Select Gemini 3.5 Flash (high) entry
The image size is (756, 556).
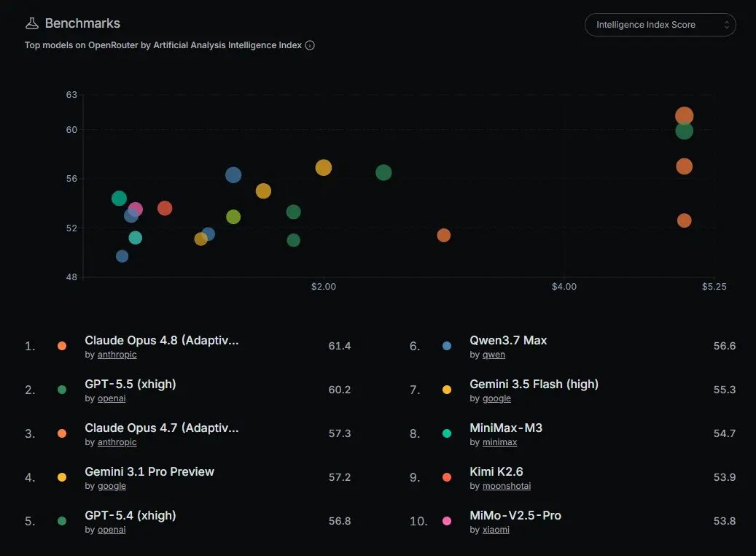[534, 385]
